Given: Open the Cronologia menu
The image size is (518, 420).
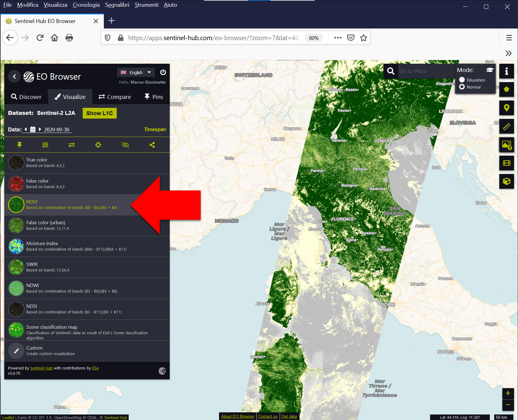Looking at the screenshot, I should coord(86,5).
